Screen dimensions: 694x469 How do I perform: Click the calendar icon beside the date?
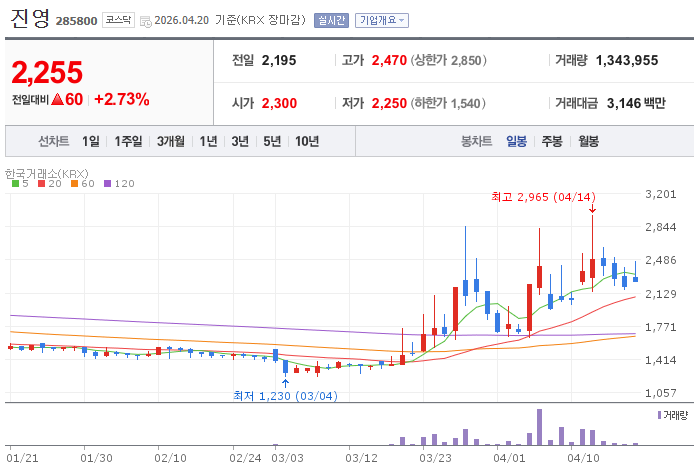click(145, 21)
